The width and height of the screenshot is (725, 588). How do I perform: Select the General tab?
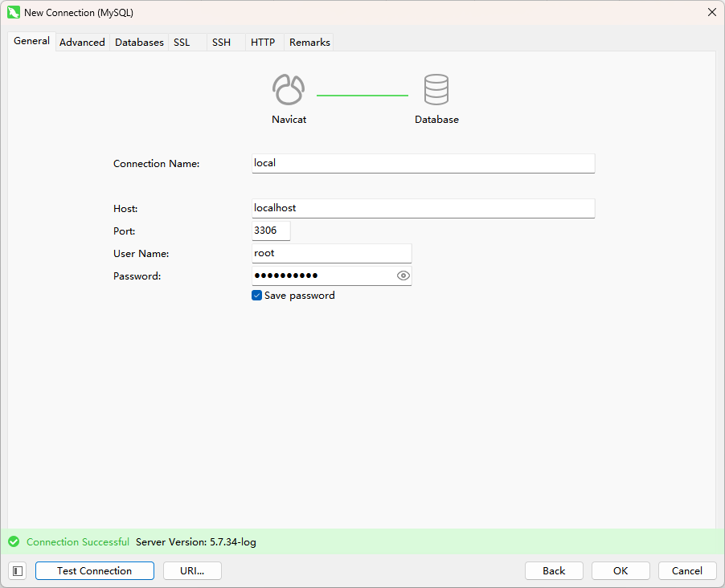[x=31, y=41]
